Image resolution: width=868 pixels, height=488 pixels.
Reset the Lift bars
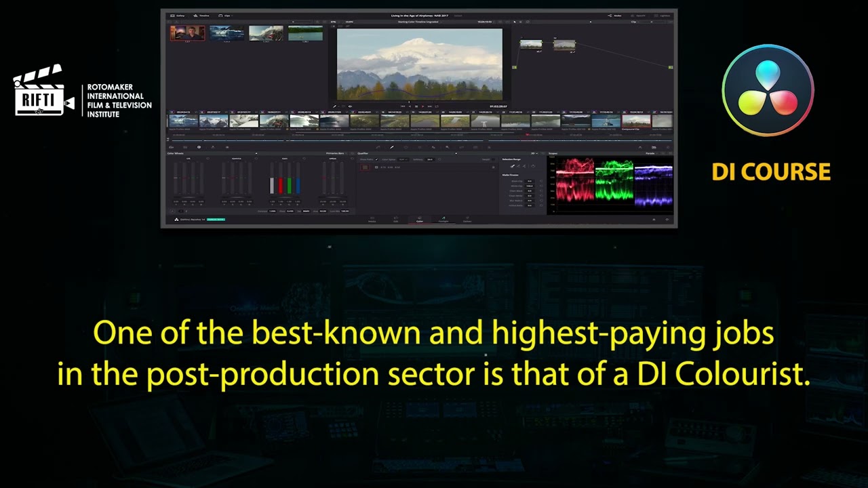click(x=208, y=159)
